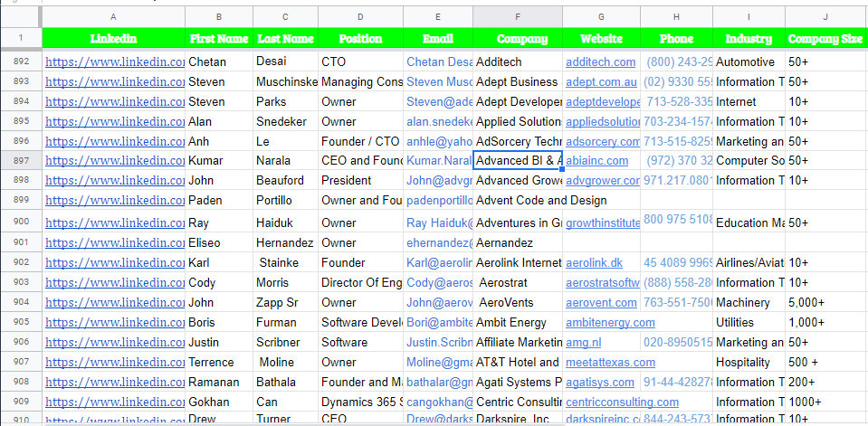The height and width of the screenshot is (426, 868).
Task: Open the aerolink.dk website link
Action: coord(594,262)
